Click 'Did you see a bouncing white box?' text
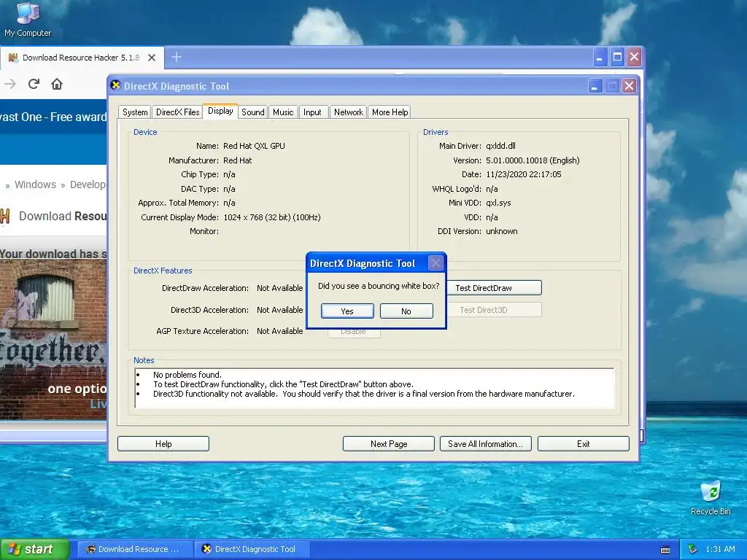The image size is (747, 560). (379, 286)
